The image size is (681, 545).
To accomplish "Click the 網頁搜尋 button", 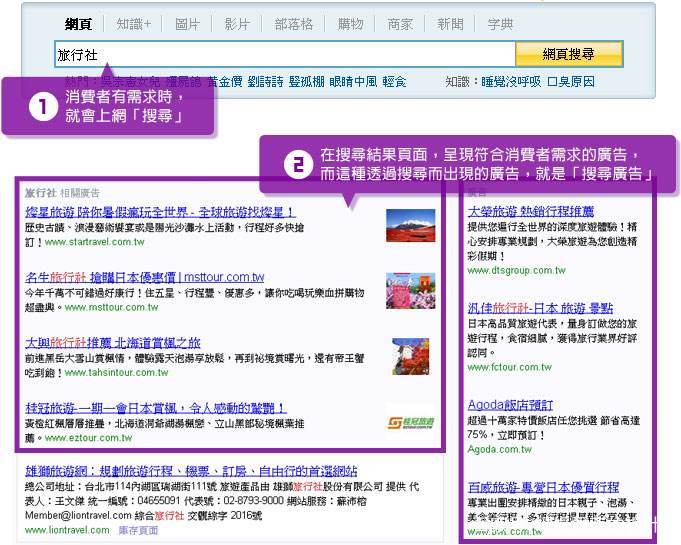I will pyautogui.click(x=569, y=54).
